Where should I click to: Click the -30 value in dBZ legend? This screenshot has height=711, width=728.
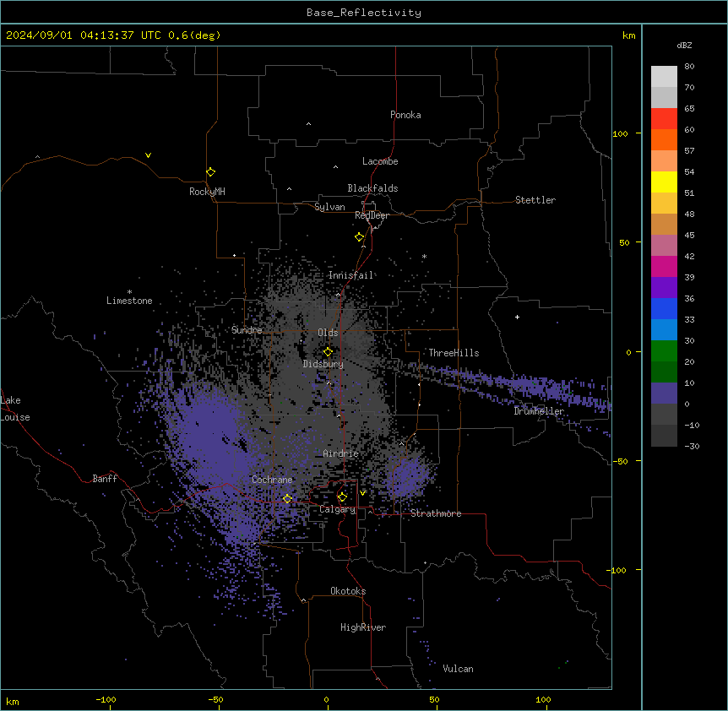click(x=692, y=446)
